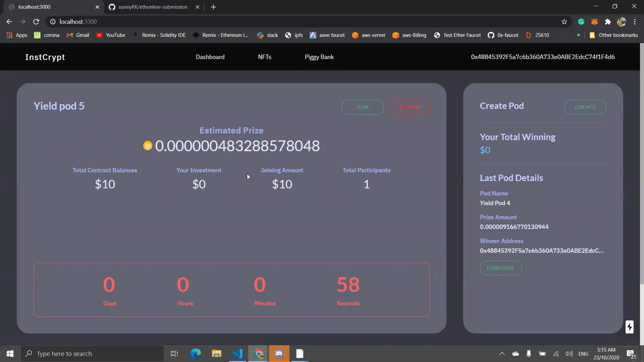Open the Apps bookmark
Screen dimensions: 644x362
click(x=17, y=35)
